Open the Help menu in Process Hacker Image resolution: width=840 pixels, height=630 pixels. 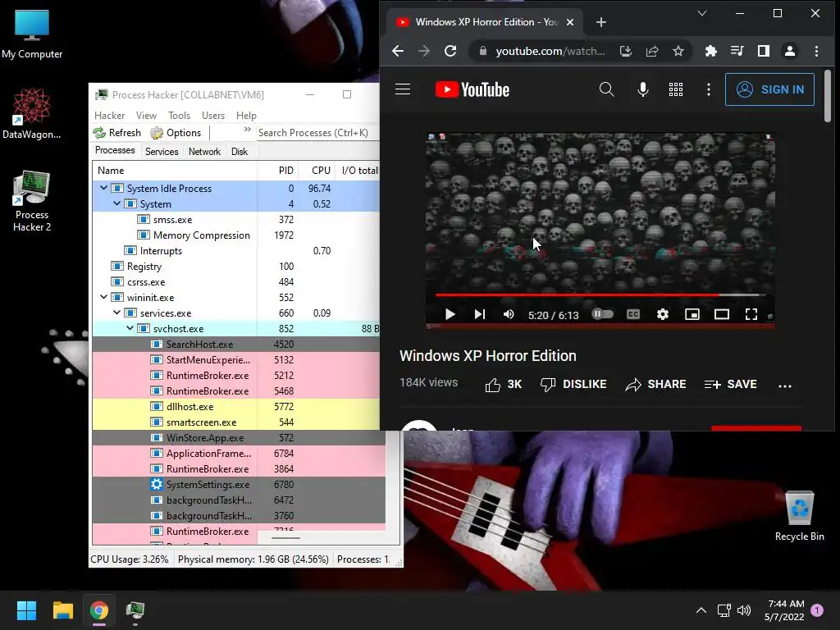click(x=246, y=115)
